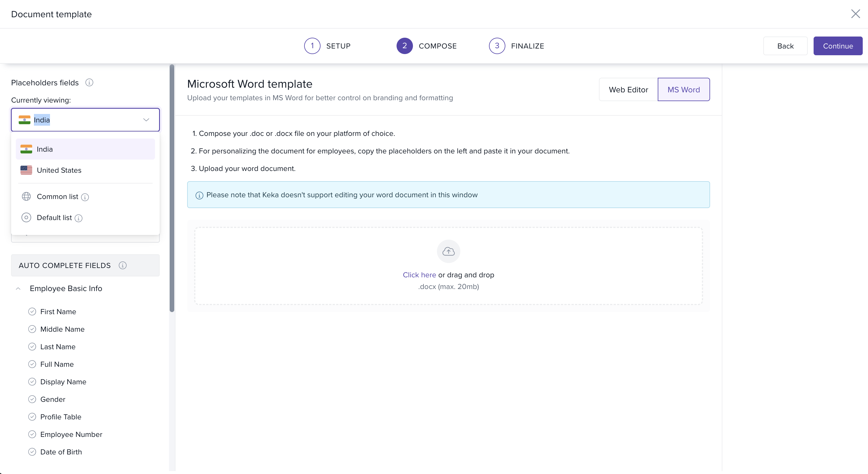Select India option in dropdown list

coord(85,149)
